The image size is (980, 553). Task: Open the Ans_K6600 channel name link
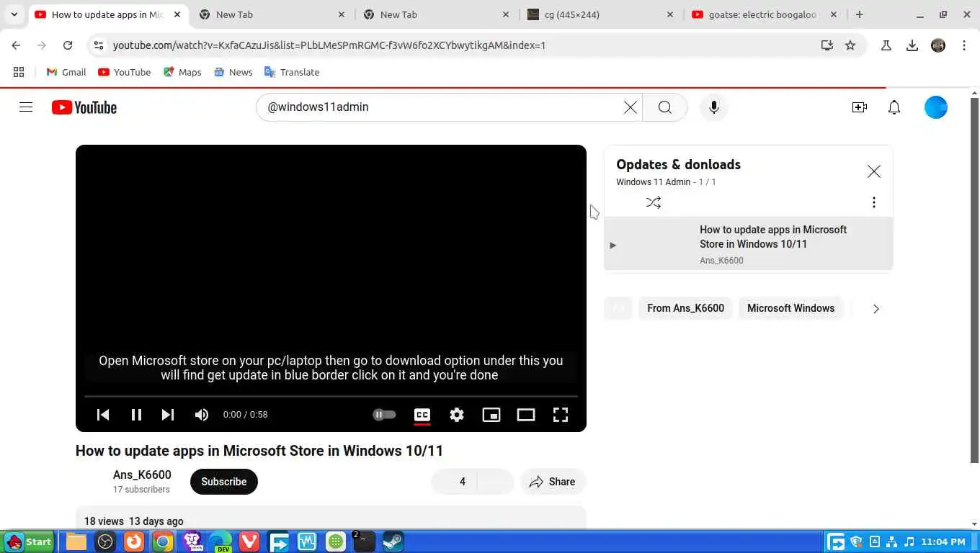[142, 475]
